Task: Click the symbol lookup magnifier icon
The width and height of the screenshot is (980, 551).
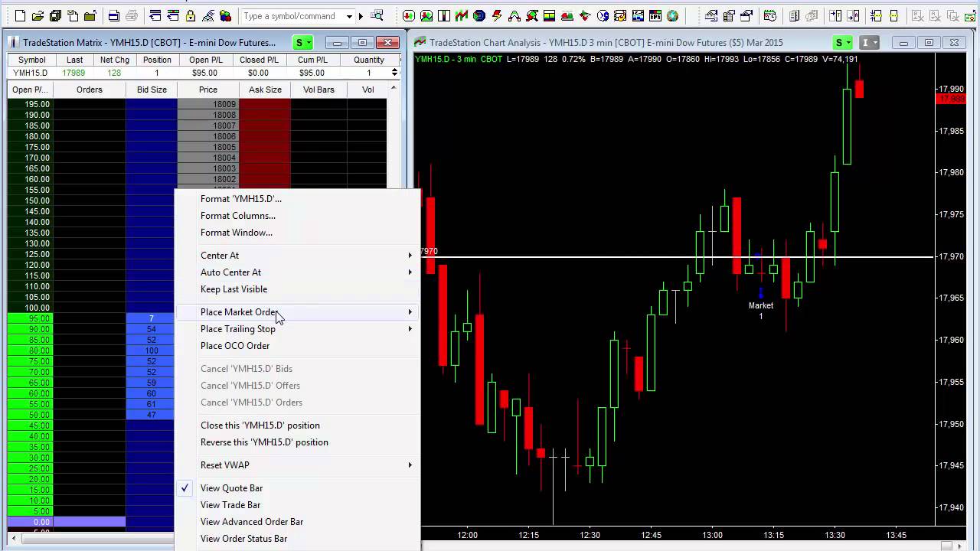Action: click(377, 16)
